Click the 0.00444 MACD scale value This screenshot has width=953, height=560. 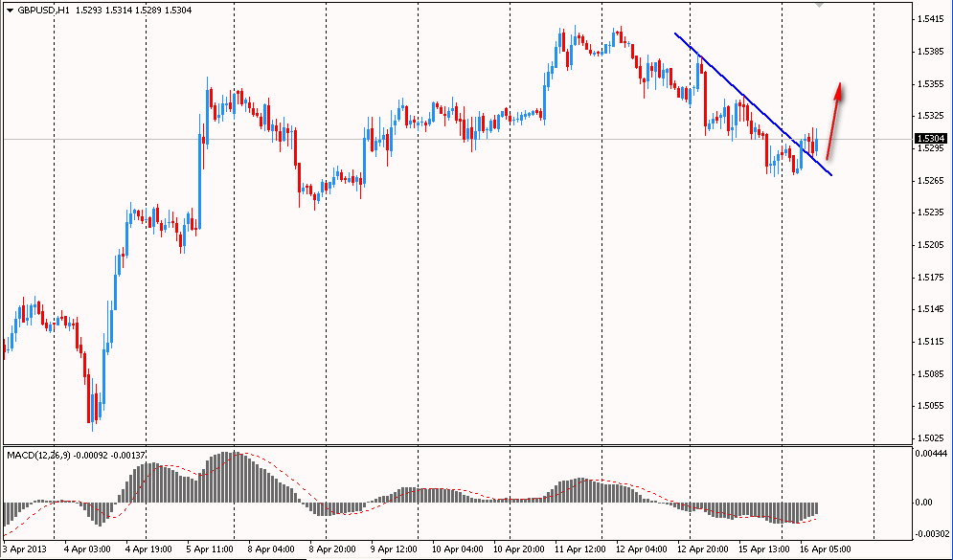(x=932, y=454)
